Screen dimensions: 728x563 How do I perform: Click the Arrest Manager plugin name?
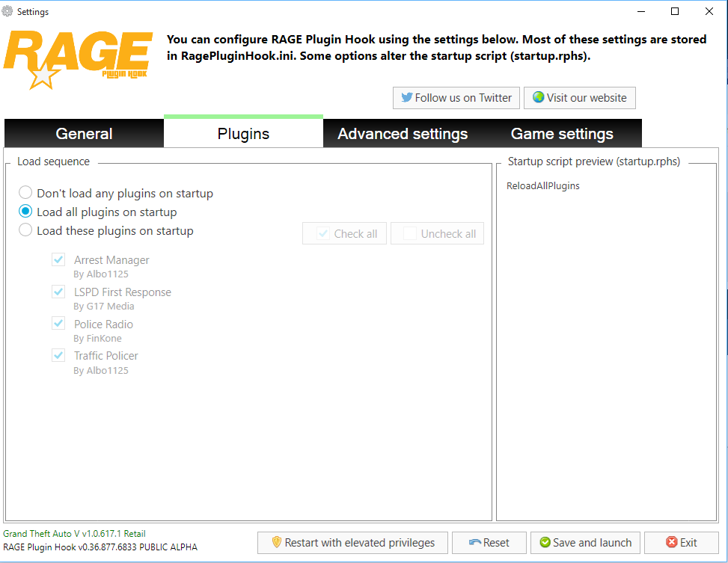click(x=111, y=260)
